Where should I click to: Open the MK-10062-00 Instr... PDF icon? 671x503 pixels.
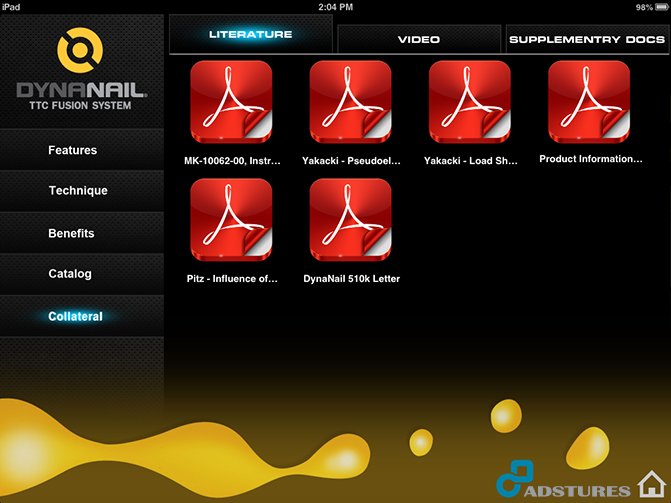click(231, 102)
